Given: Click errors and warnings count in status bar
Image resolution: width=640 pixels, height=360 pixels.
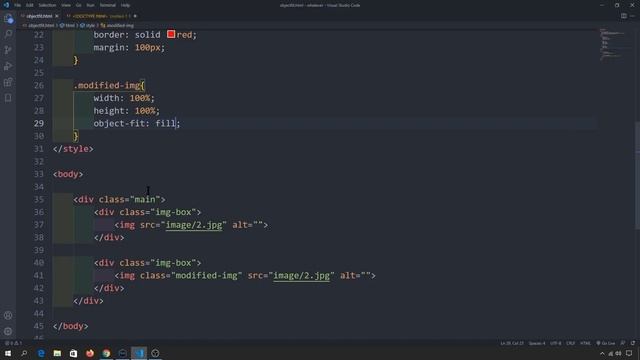Looking at the screenshot, I should pos(13,343).
